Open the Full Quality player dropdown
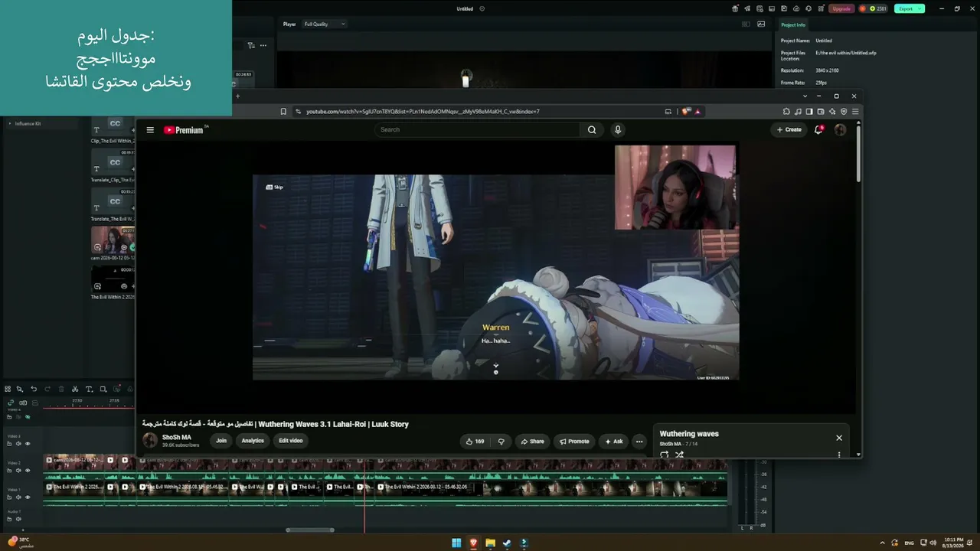This screenshot has height=551, width=980. pos(325,24)
